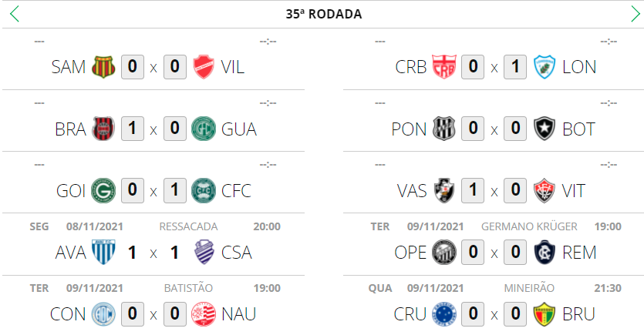Click the MINEIRÃO stadium label
644x335 pixels.
[528, 288]
